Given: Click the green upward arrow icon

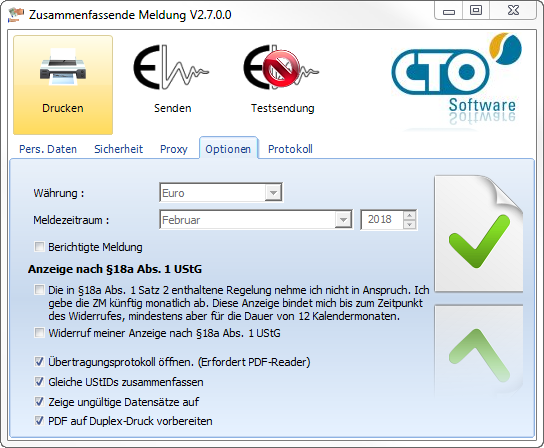Looking at the screenshot, I should tap(478, 350).
